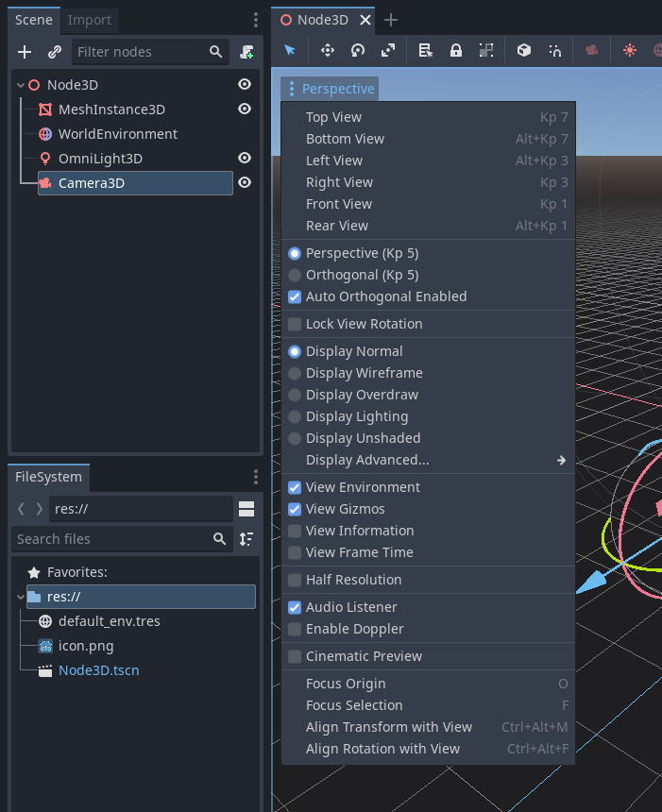Activate the Scale Mode tool
The image size is (662, 812).
tap(388, 50)
